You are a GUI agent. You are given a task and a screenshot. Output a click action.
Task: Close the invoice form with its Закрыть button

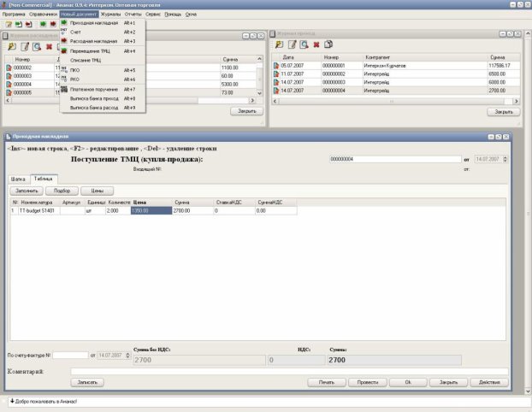click(448, 382)
